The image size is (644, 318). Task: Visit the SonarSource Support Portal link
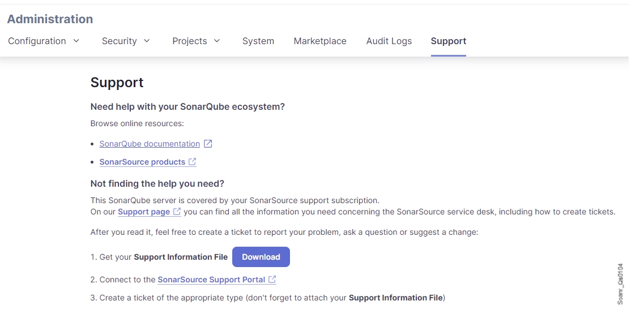coord(211,280)
